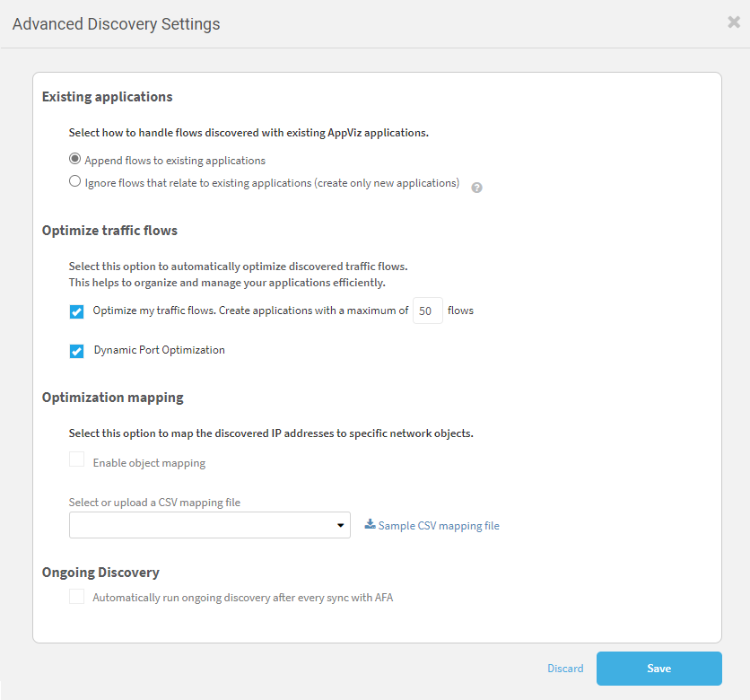This screenshot has width=750, height=700.
Task: Click the "Append flows to existing applications" label
Action: tap(175, 161)
